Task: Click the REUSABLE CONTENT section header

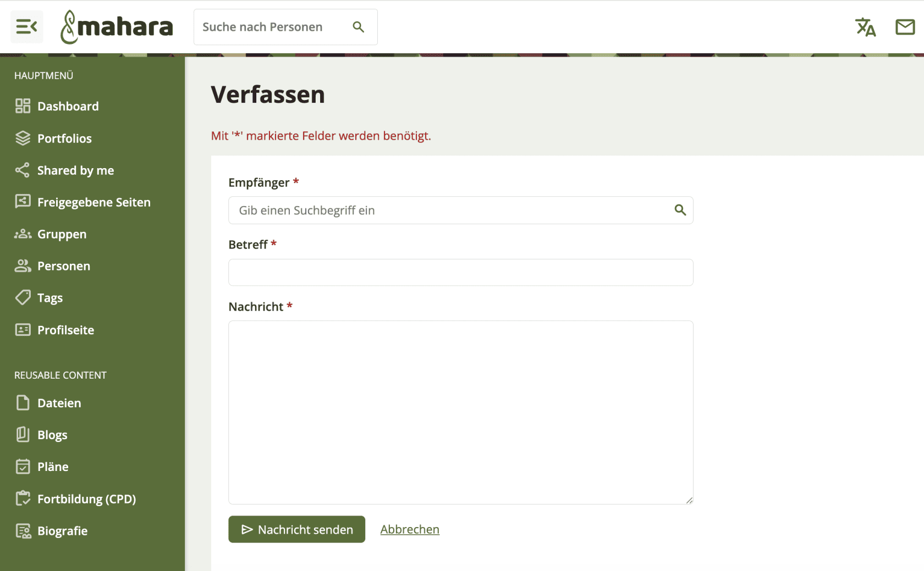Action: pos(61,375)
